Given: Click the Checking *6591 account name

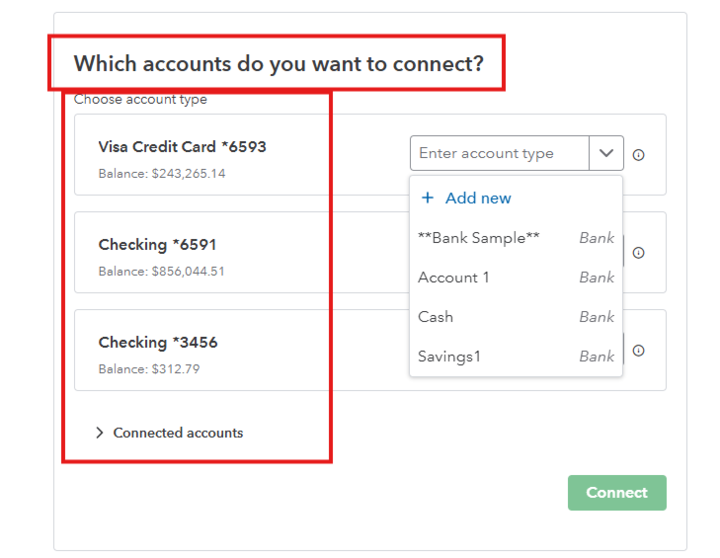Looking at the screenshot, I should tap(157, 245).
